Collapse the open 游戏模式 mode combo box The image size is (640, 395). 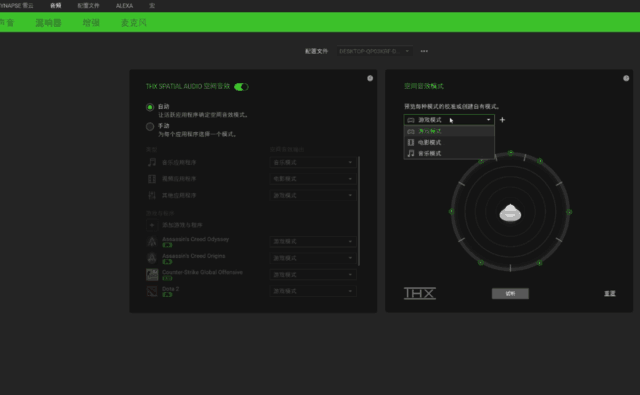(x=449, y=120)
